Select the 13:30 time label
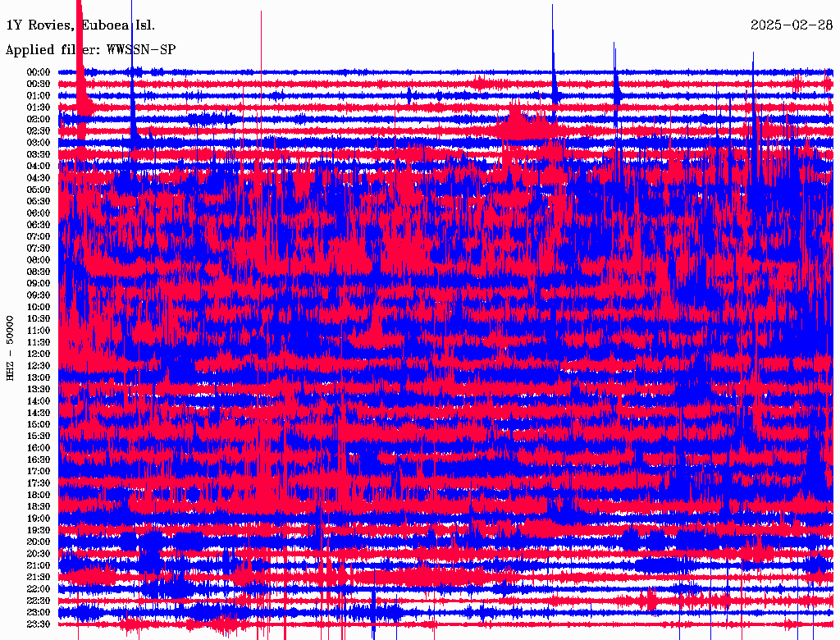The height and width of the screenshot is (640, 840). click(39, 390)
